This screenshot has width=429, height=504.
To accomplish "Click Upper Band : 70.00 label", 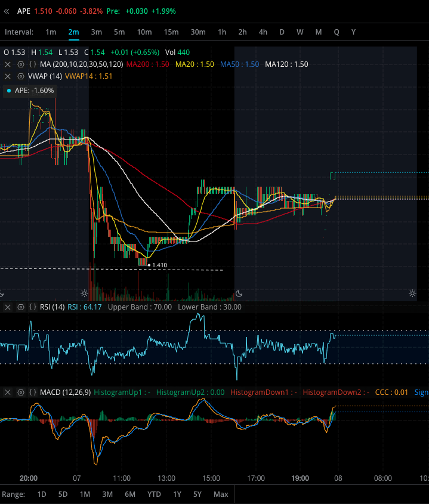I will [x=140, y=307].
